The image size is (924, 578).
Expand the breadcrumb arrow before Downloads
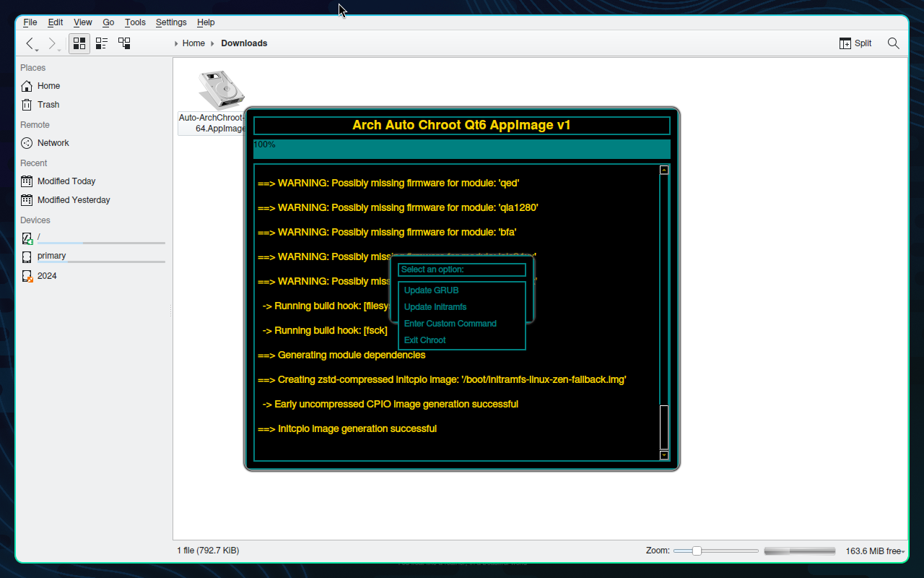pos(212,43)
